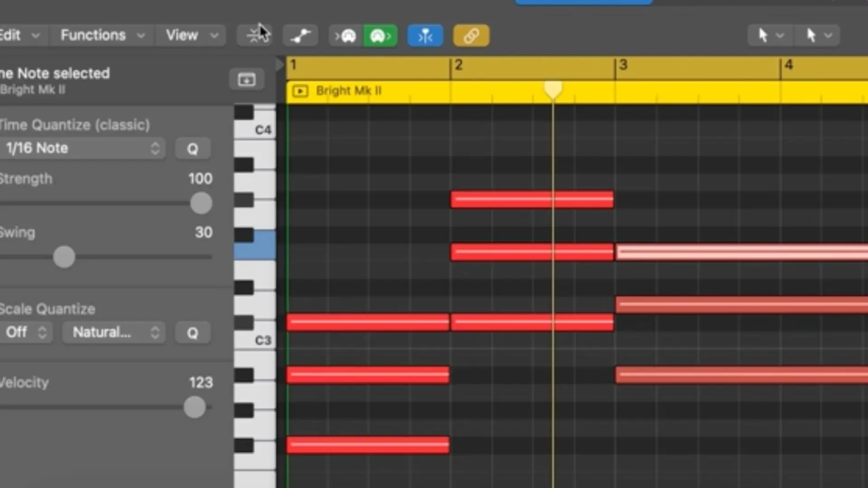
Task: Click the Time Quantize (classic) label
Action: [75, 125]
